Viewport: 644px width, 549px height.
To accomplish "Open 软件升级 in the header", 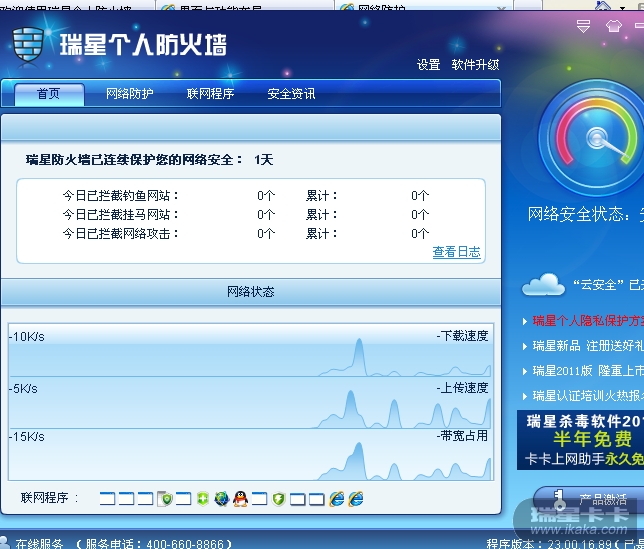I will pos(475,65).
